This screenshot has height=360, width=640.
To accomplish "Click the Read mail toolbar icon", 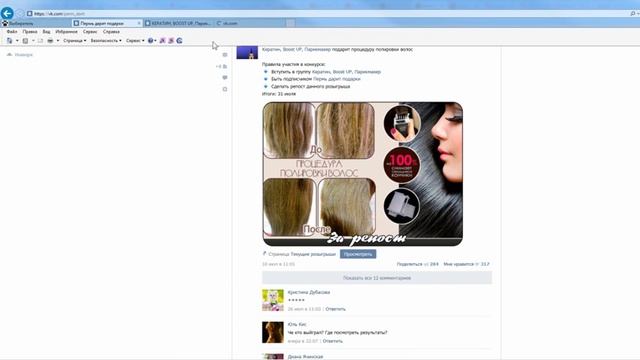I will point(40,40).
